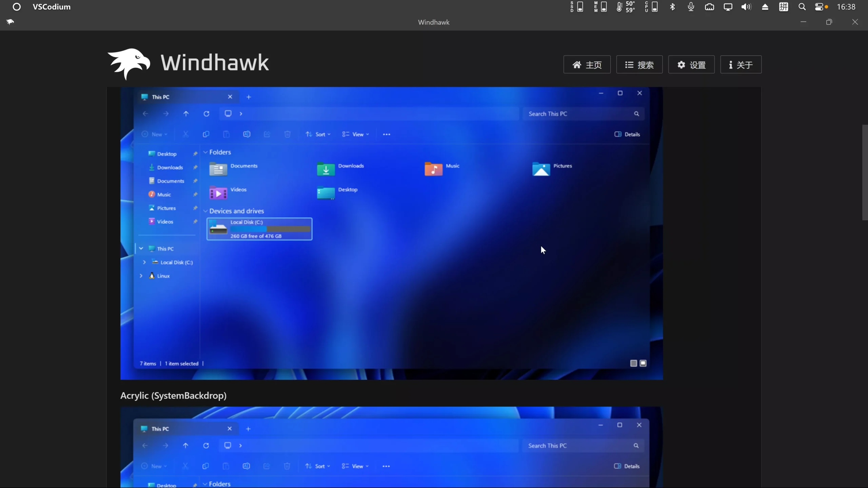Expand the Linux item in the sidebar

tap(141, 276)
